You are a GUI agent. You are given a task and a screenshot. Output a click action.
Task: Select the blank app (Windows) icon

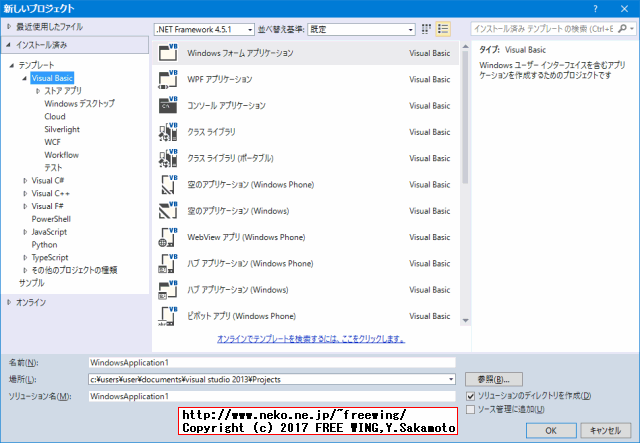coord(168,211)
